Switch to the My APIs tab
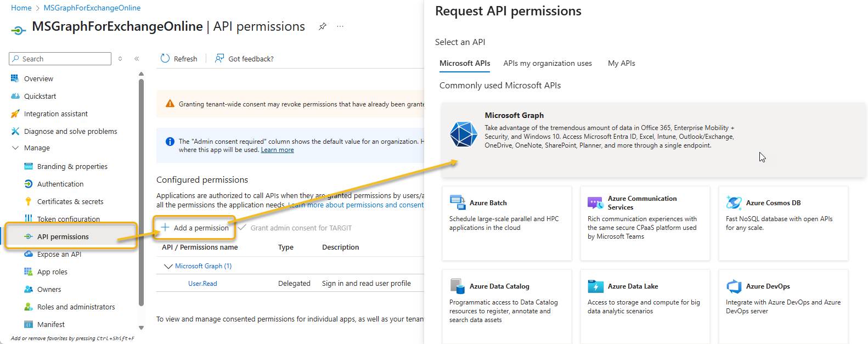This screenshot has height=344, width=868. coord(622,63)
